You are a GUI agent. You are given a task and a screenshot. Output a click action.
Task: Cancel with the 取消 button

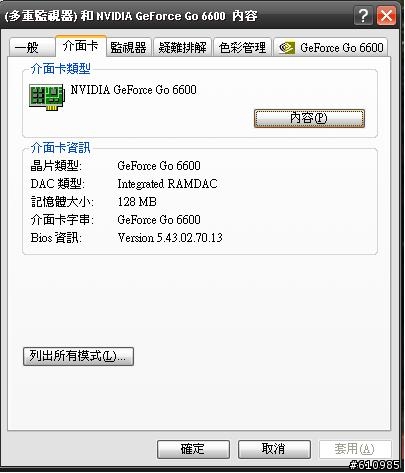pos(274,449)
